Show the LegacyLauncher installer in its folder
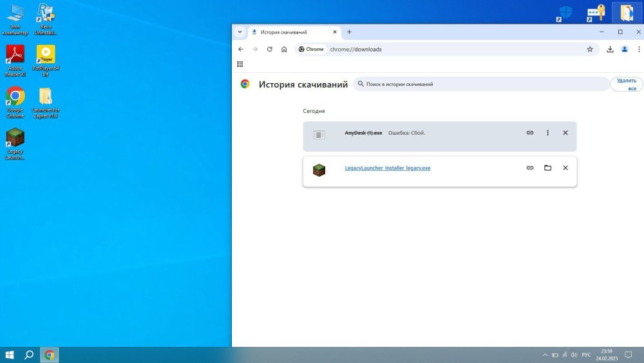 [x=547, y=168]
